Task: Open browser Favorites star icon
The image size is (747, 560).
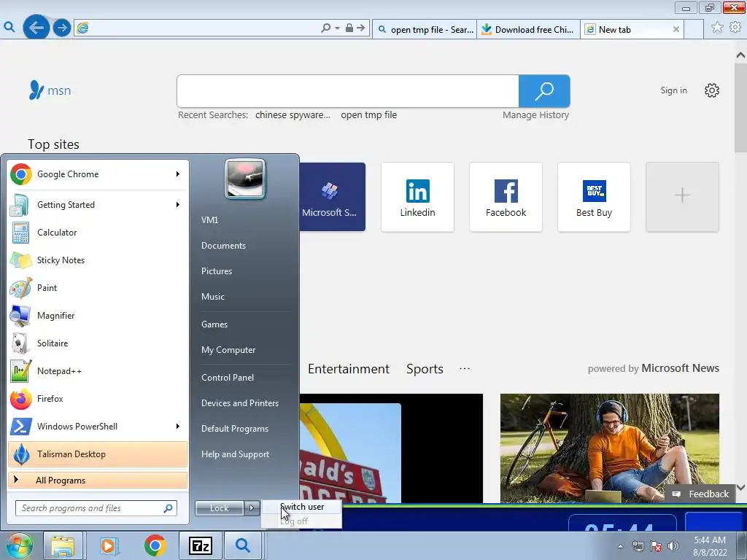Action: (x=717, y=28)
